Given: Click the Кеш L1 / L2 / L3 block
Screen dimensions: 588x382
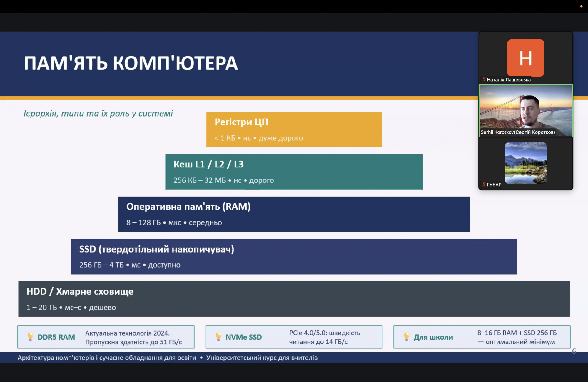Looking at the screenshot, I should 294,172.
